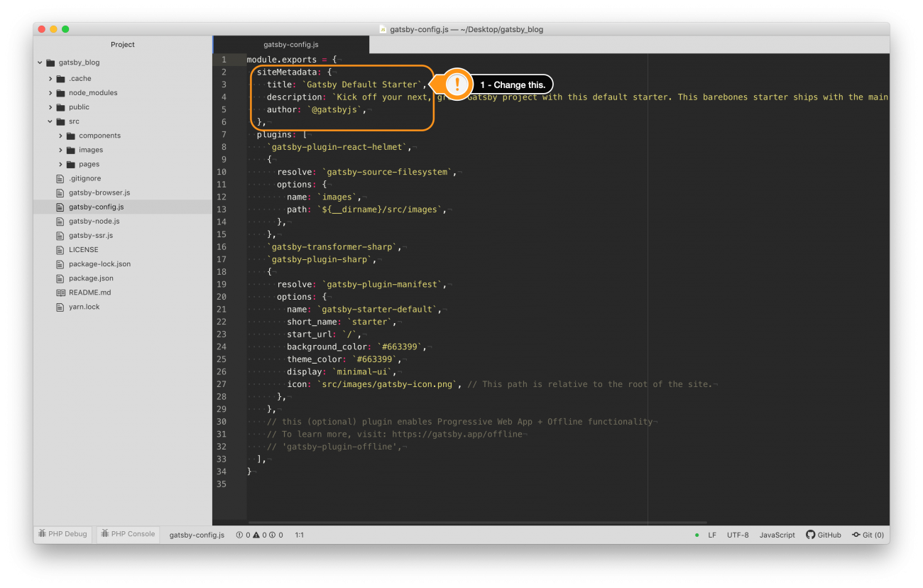Click the `gatsby-transformer-sharp` string

(x=334, y=247)
